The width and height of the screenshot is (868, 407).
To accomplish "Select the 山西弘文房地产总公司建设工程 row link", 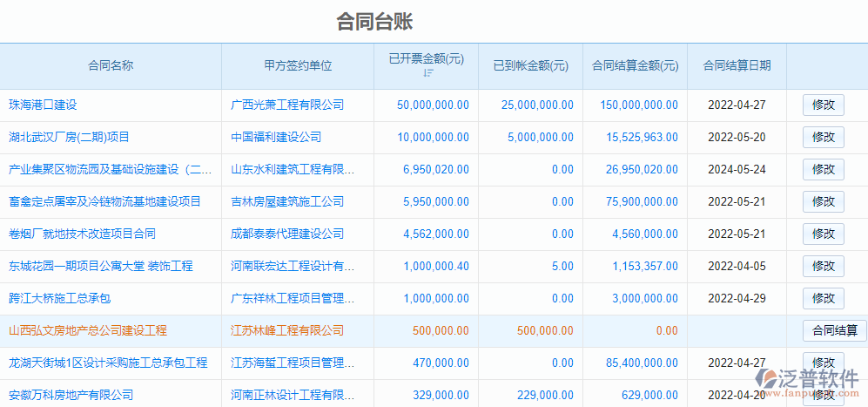I will (87, 330).
